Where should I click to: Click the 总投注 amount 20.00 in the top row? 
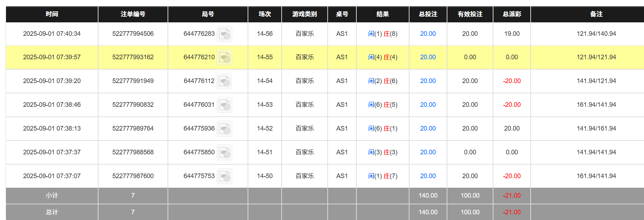(428, 34)
